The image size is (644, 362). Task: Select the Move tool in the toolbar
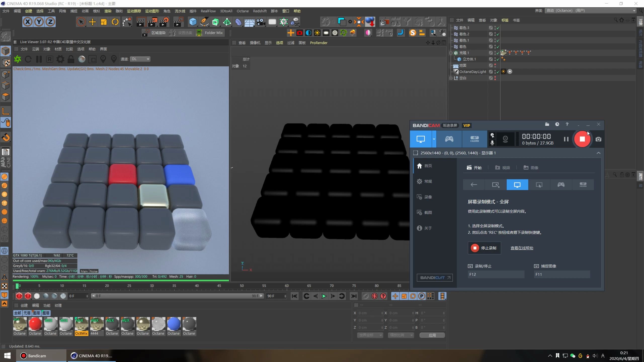tap(92, 22)
